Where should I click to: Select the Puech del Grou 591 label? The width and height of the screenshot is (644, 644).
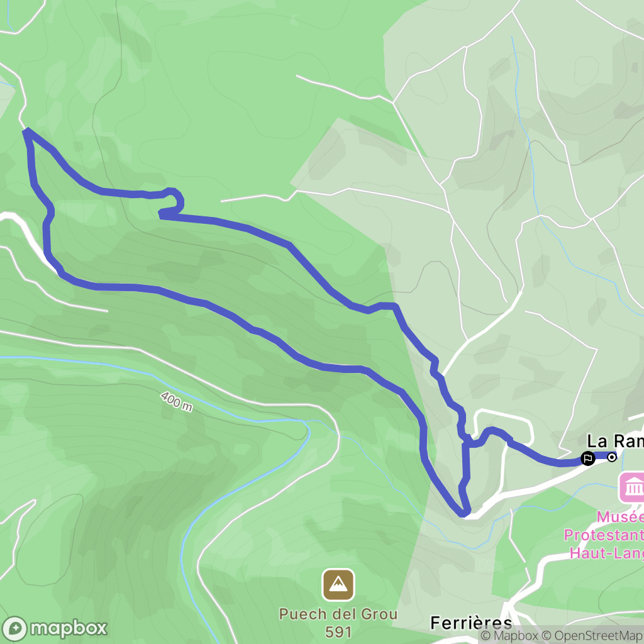[x=338, y=623]
